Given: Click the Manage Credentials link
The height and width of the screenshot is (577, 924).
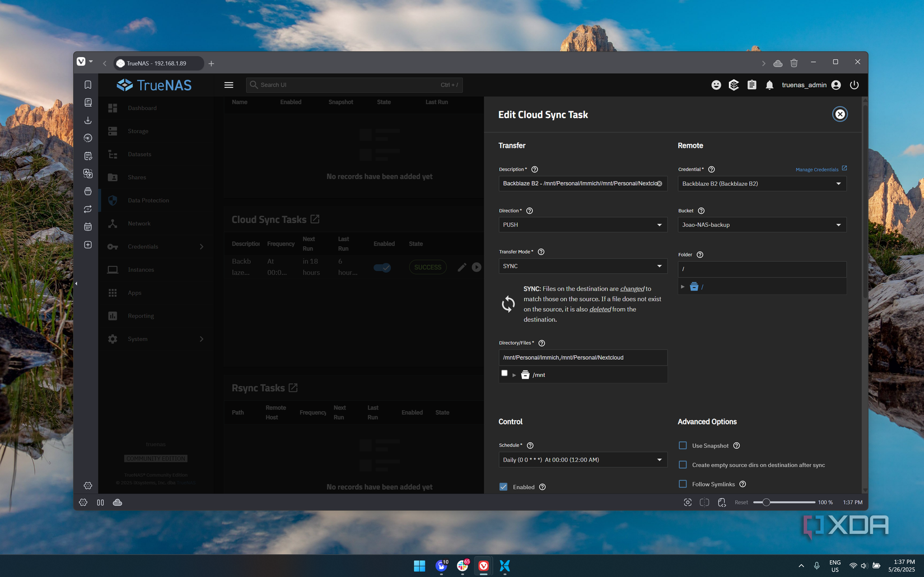Looking at the screenshot, I should [821, 169].
